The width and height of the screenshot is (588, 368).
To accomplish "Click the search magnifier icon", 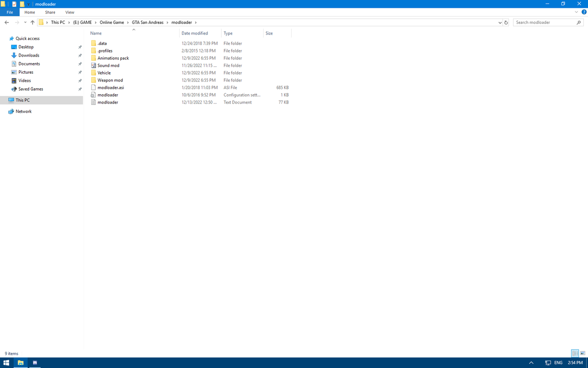I will click(579, 22).
